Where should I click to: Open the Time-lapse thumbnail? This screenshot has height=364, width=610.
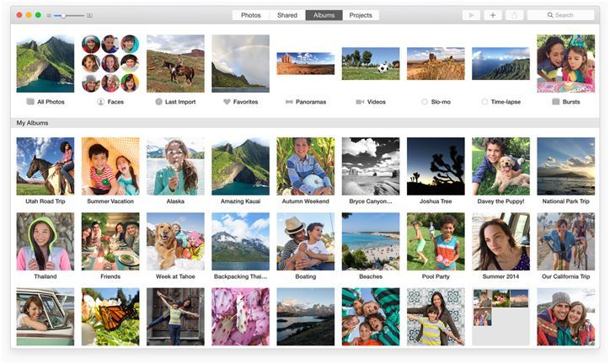(500, 63)
